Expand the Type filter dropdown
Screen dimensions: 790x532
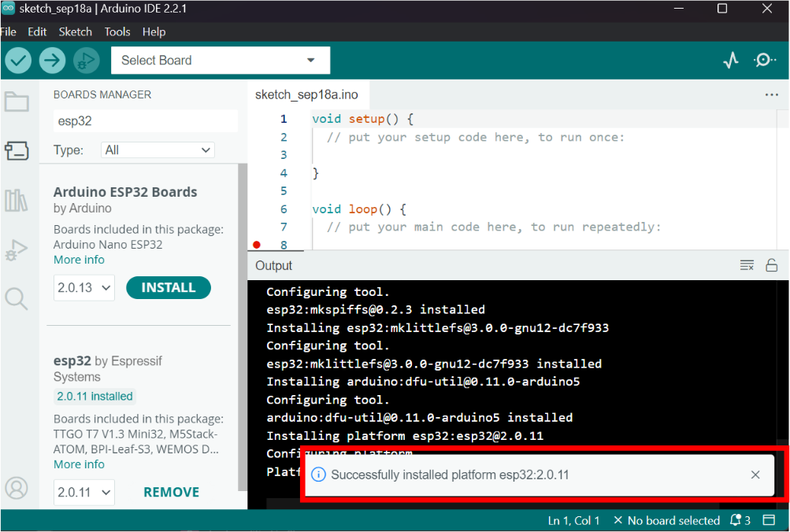click(x=158, y=150)
